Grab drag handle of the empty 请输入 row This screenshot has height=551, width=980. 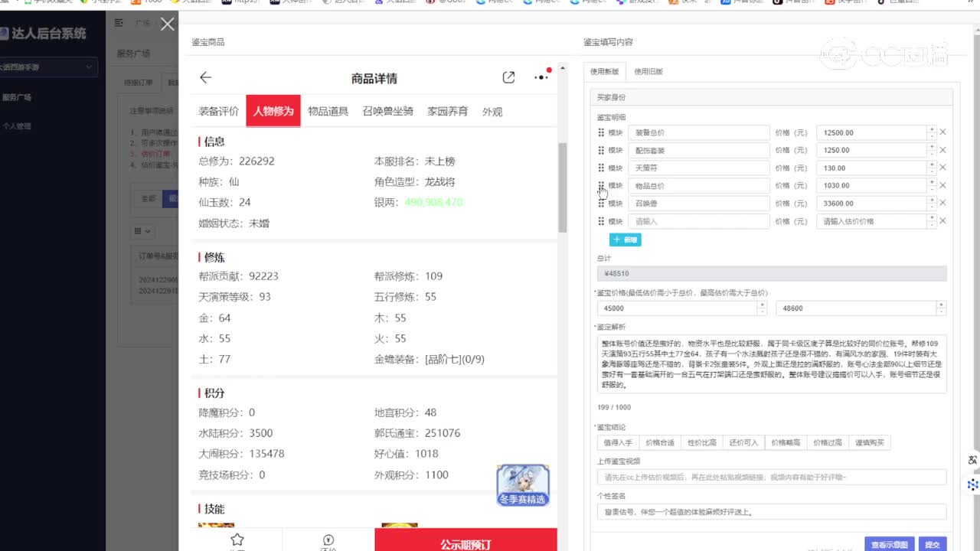601,221
